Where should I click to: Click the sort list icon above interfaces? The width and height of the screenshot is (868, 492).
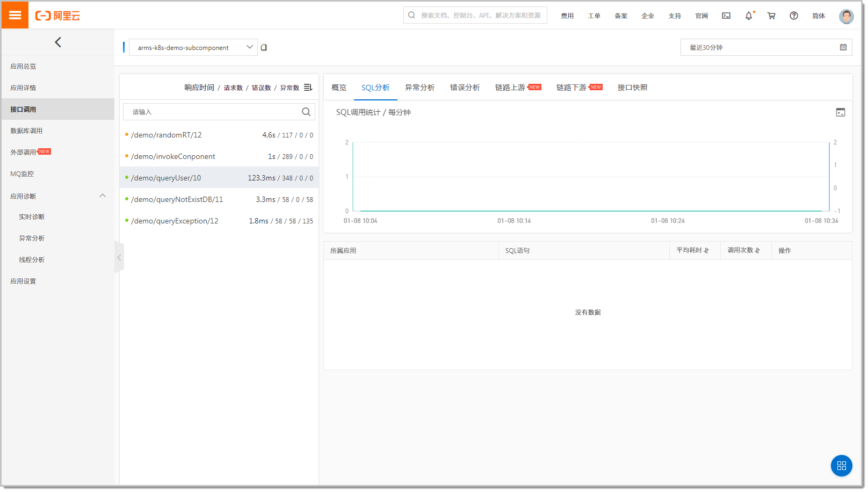[308, 87]
